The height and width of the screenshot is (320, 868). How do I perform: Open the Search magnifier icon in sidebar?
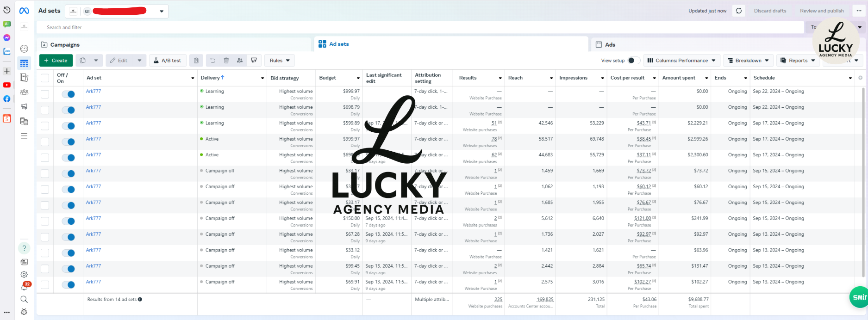point(24,299)
